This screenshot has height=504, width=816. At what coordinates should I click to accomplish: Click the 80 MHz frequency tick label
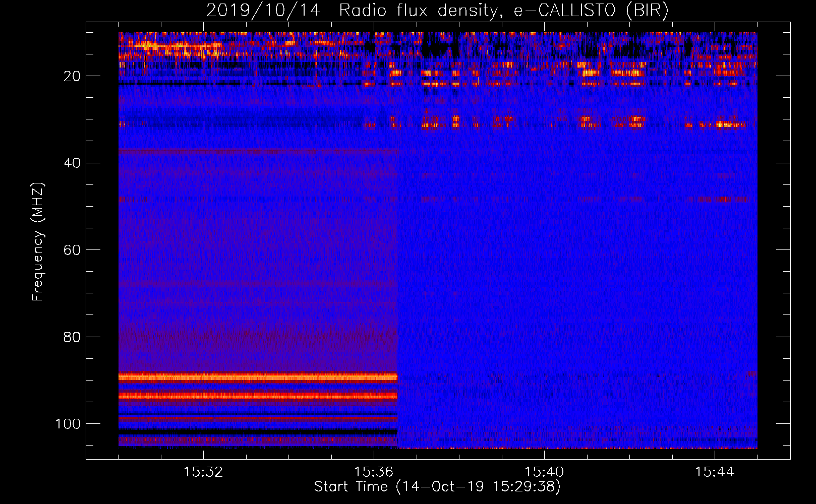pos(72,337)
